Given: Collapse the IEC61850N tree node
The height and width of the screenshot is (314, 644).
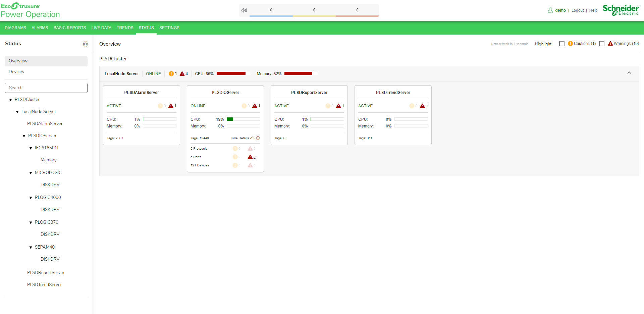Looking at the screenshot, I should coord(31,148).
